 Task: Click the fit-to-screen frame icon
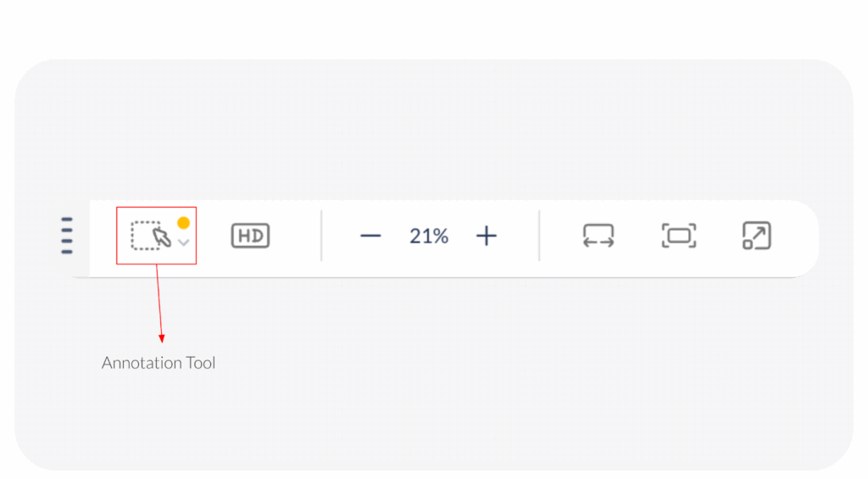[x=679, y=236]
